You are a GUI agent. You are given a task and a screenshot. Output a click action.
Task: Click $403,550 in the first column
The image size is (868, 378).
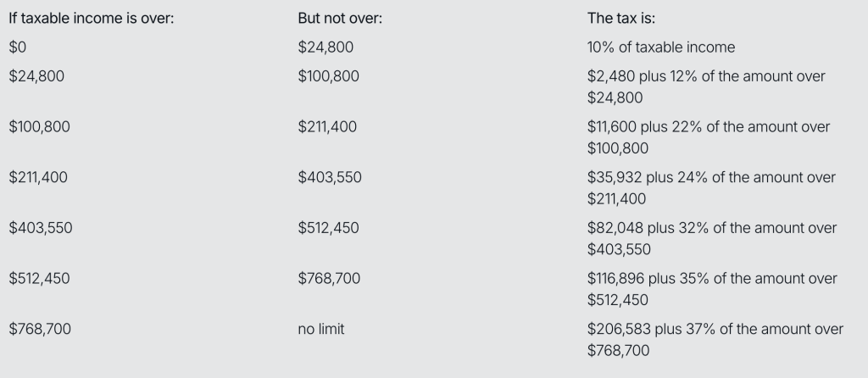[x=41, y=227]
